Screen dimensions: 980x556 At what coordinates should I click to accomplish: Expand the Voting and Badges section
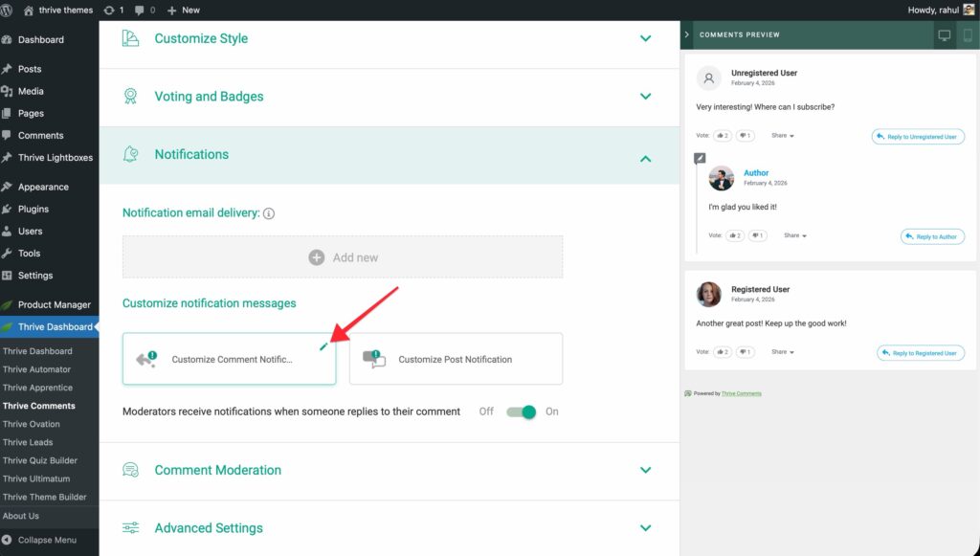(x=645, y=97)
